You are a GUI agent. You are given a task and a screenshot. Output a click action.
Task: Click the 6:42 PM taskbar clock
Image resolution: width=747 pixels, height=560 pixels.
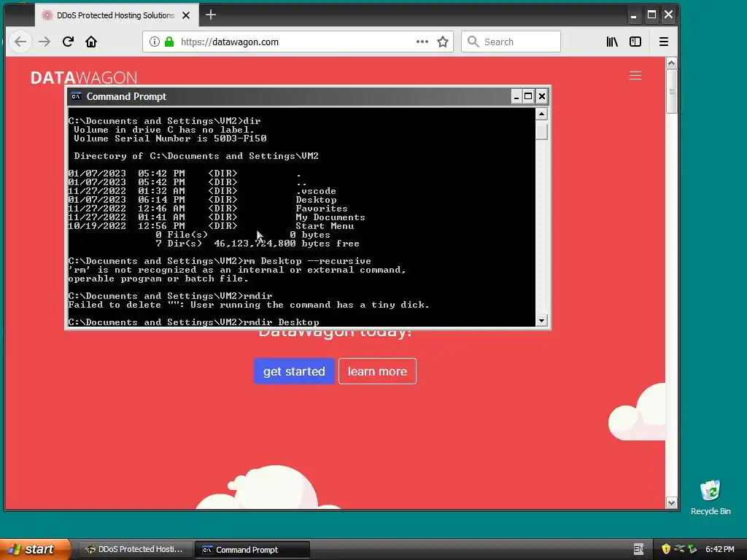tap(720, 550)
